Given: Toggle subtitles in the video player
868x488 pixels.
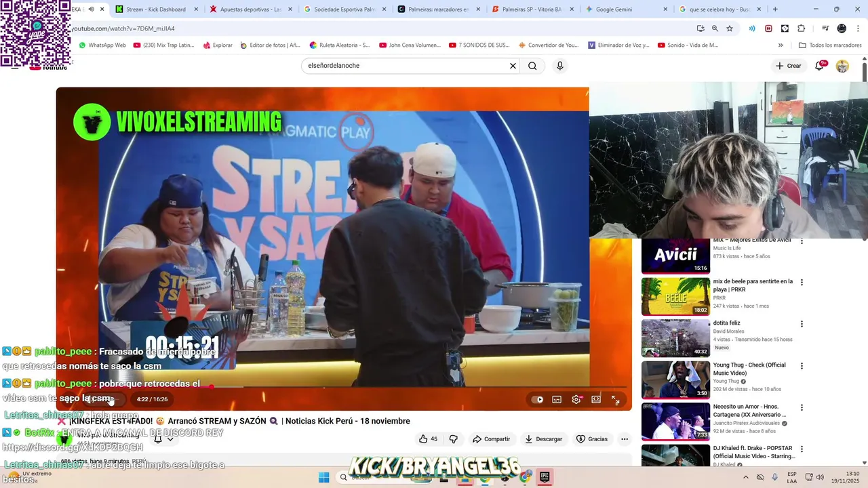Looking at the screenshot, I should [x=557, y=399].
